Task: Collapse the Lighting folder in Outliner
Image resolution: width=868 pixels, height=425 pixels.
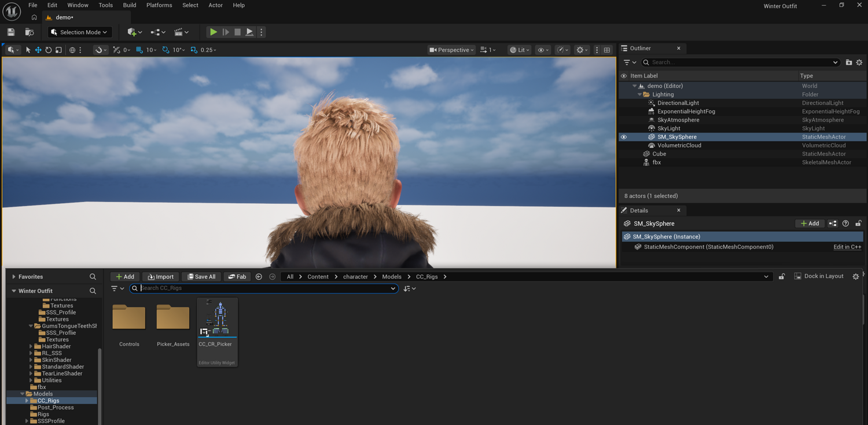Action: point(640,94)
